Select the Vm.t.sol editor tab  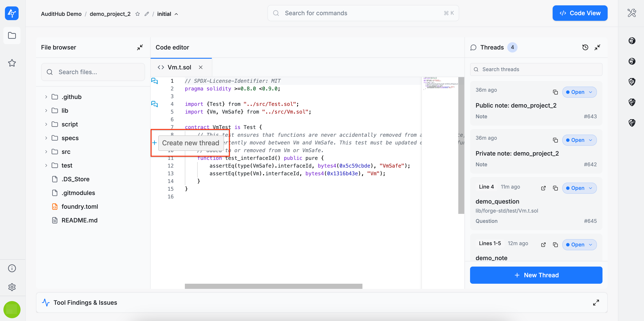click(179, 67)
